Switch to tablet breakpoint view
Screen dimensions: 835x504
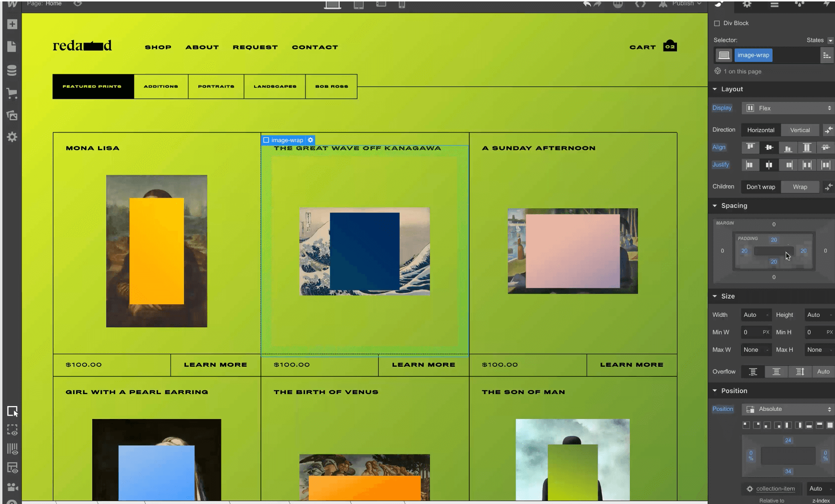pos(358,4)
